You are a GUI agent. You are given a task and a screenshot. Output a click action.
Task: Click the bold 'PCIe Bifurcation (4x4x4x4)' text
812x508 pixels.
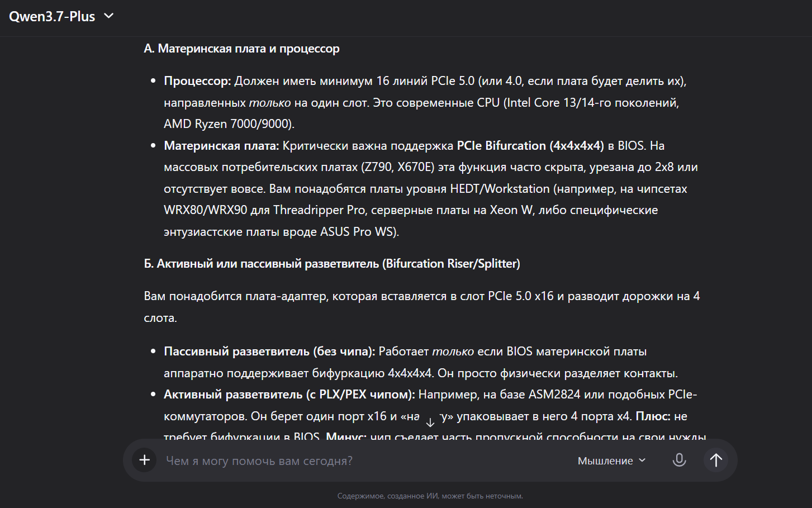point(530,146)
